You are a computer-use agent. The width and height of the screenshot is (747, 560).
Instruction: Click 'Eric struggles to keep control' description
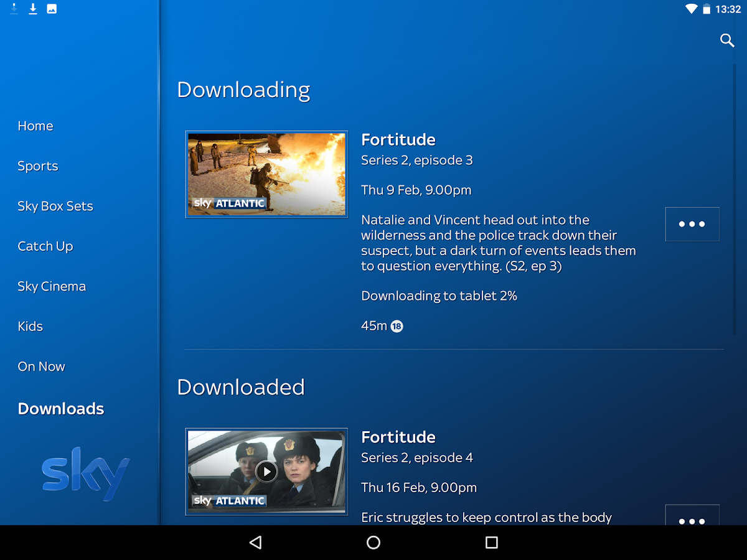point(487,518)
